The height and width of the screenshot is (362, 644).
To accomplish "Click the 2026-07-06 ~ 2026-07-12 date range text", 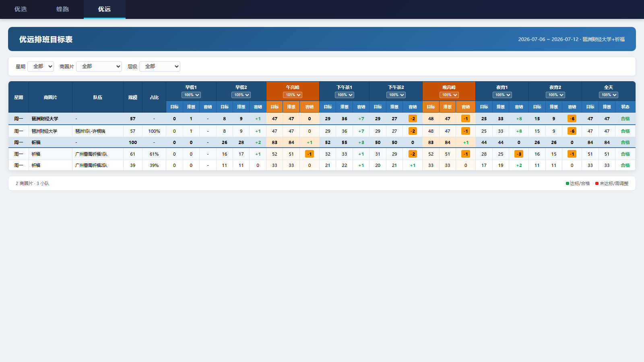I will pos(548,39).
